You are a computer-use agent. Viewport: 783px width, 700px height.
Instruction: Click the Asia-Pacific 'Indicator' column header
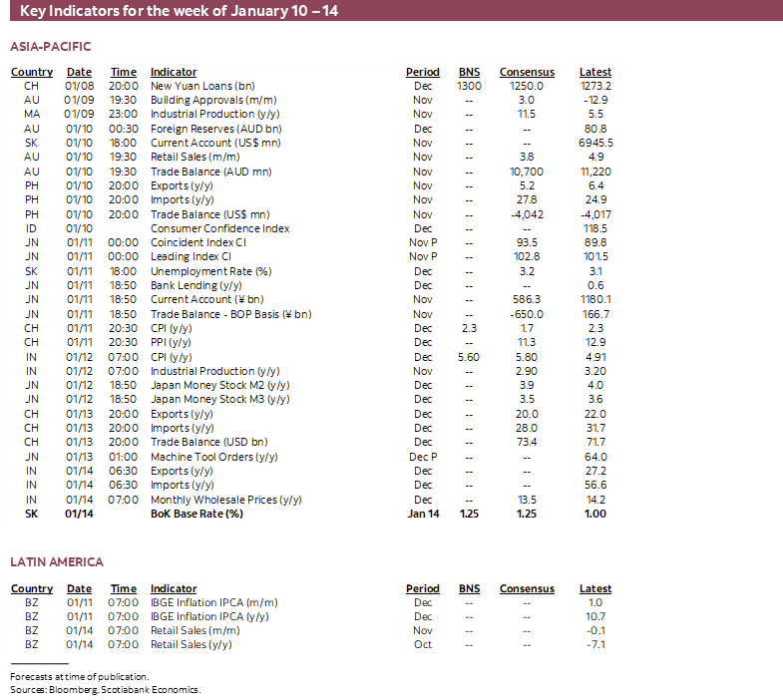(174, 72)
